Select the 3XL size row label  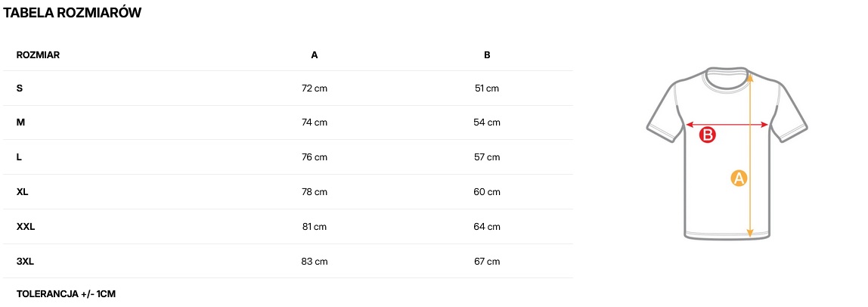26,262
